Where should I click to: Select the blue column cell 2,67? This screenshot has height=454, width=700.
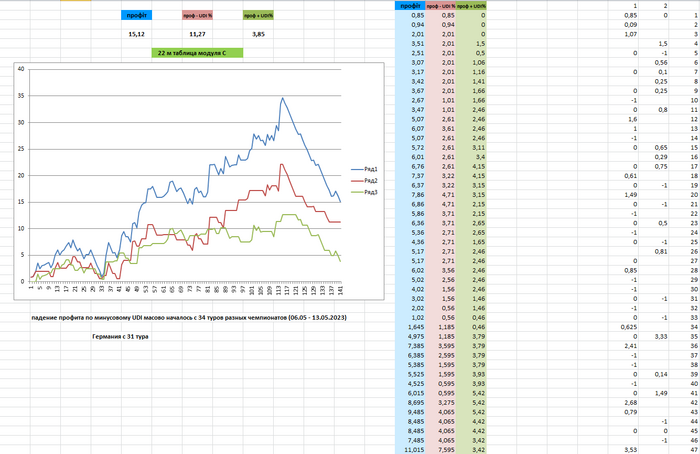tap(410, 100)
